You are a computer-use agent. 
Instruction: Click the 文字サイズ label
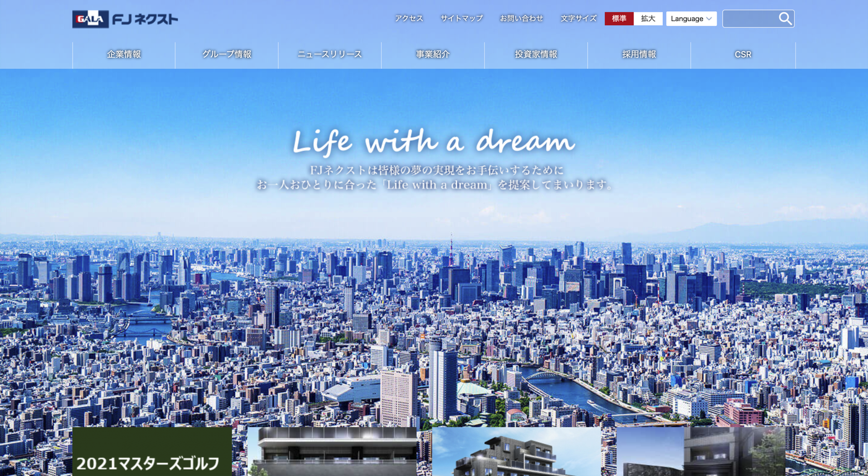point(578,19)
